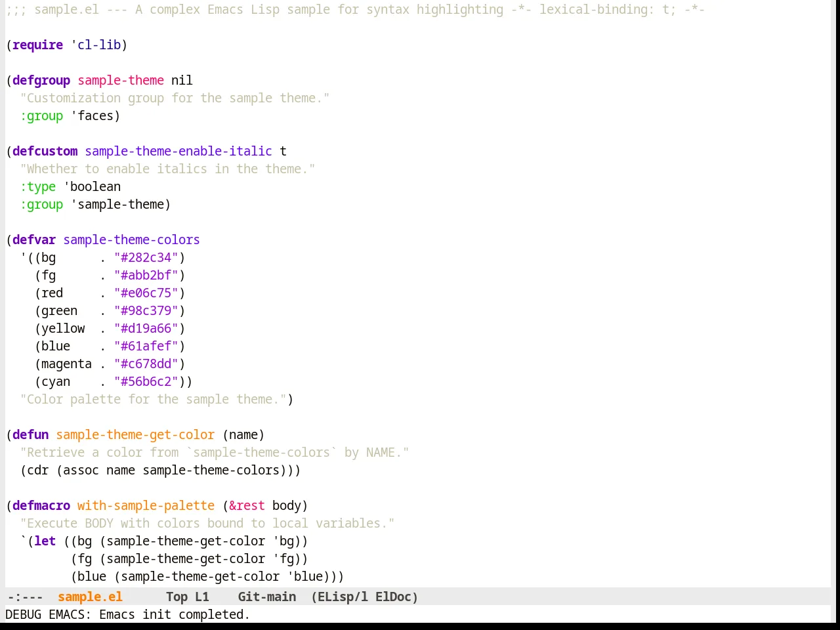Click the 'defmacro' keyword
This screenshot has height=630, width=840.
tap(41, 505)
